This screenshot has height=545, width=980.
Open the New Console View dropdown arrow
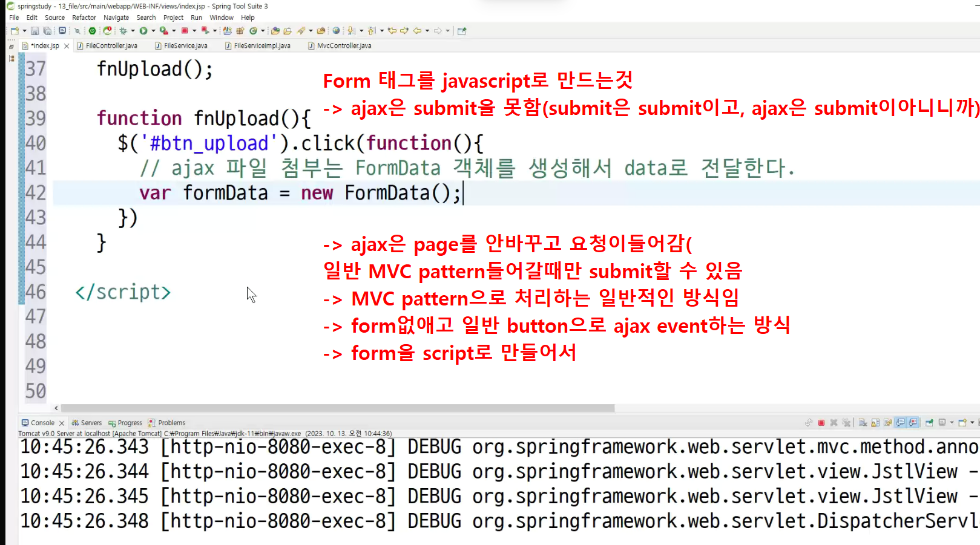click(x=972, y=423)
